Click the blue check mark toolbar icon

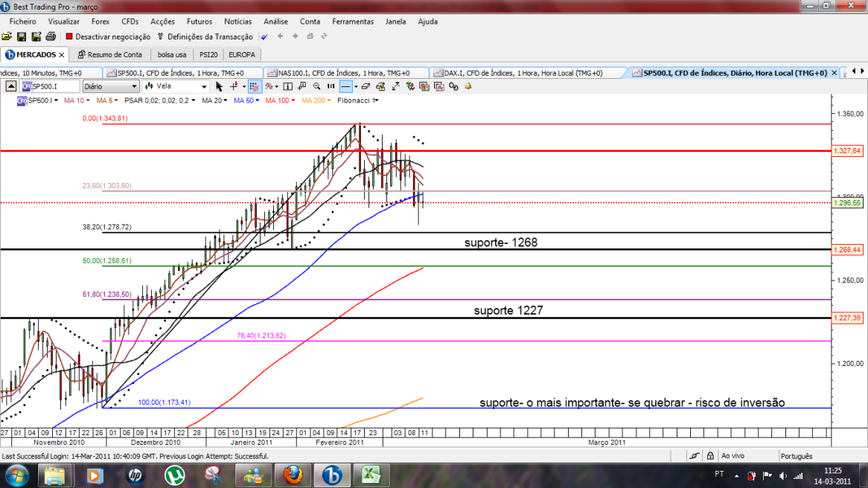[264, 36]
